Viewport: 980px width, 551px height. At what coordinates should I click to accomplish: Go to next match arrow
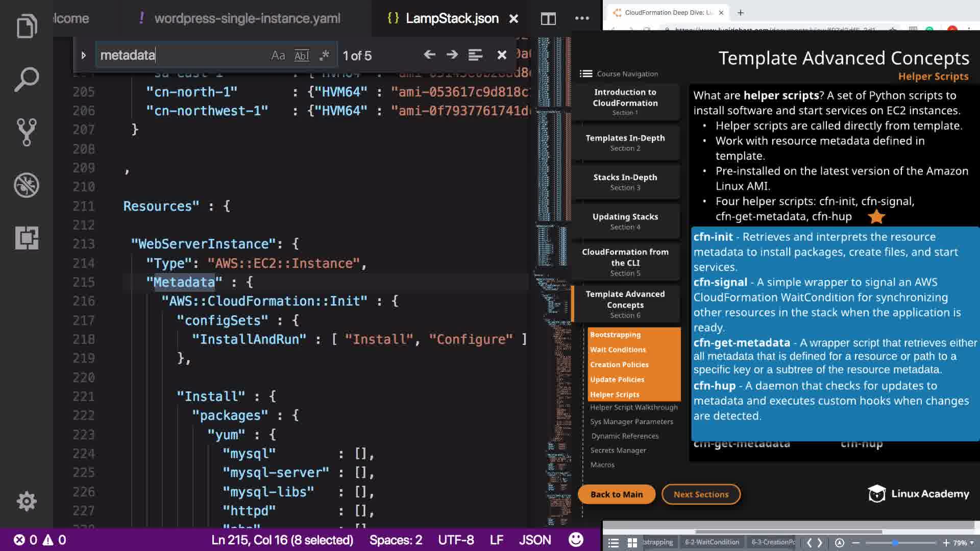click(x=452, y=55)
